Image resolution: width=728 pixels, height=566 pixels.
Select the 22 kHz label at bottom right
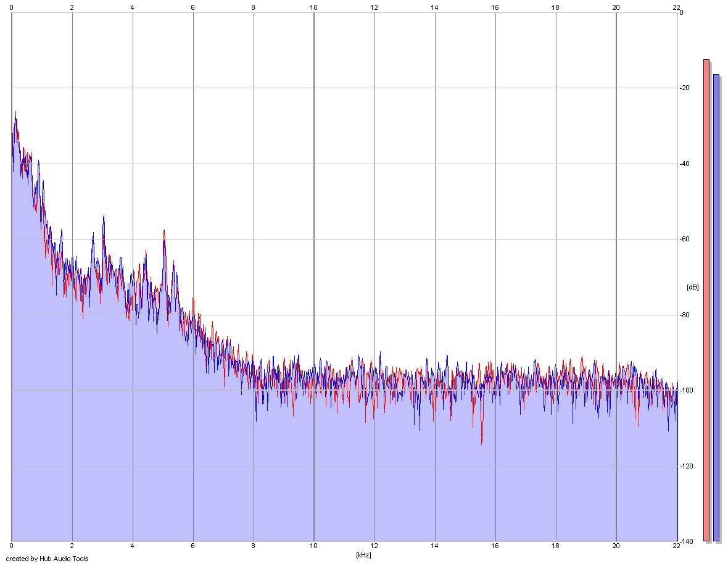click(x=676, y=546)
